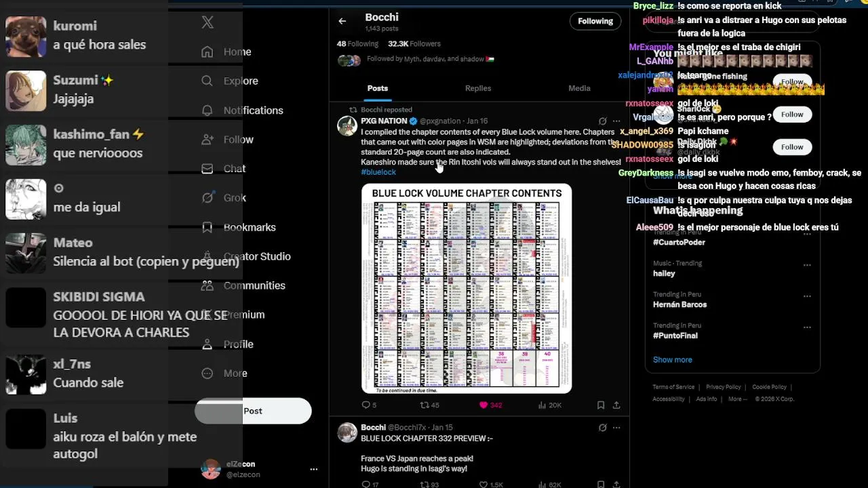
Task: Share the PXG NATION post
Action: click(x=616, y=405)
